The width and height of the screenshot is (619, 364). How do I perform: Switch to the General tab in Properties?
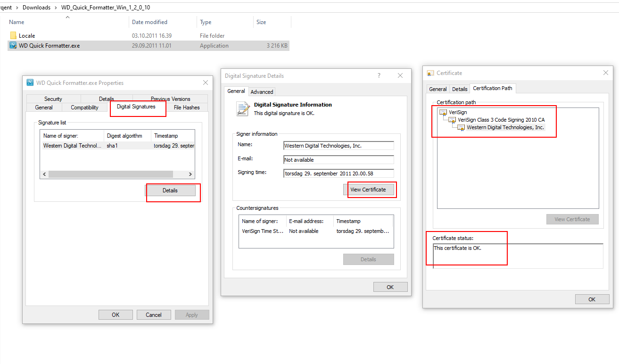[44, 108]
